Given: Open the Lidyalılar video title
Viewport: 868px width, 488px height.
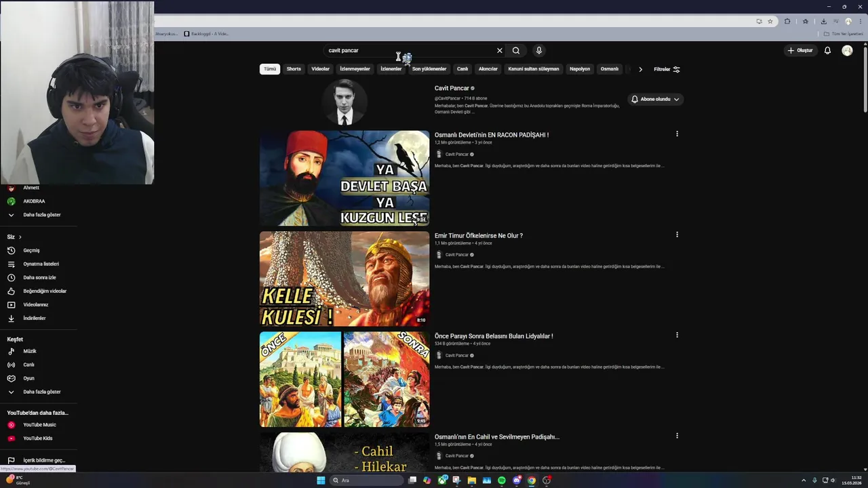Looking at the screenshot, I should click(494, 336).
